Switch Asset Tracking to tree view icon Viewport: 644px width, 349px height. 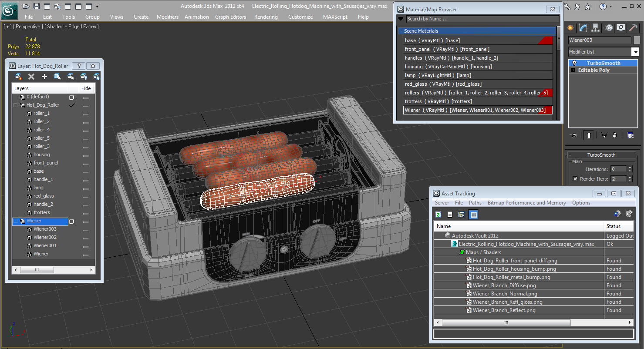[461, 215]
